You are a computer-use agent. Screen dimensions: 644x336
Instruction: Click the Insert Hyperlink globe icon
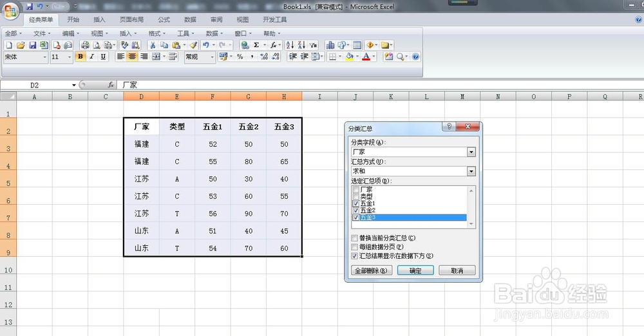(x=245, y=45)
